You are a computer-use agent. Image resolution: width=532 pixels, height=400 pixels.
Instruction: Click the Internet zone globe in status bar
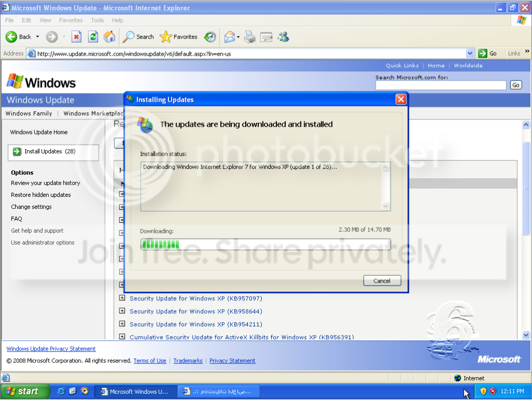(x=457, y=378)
